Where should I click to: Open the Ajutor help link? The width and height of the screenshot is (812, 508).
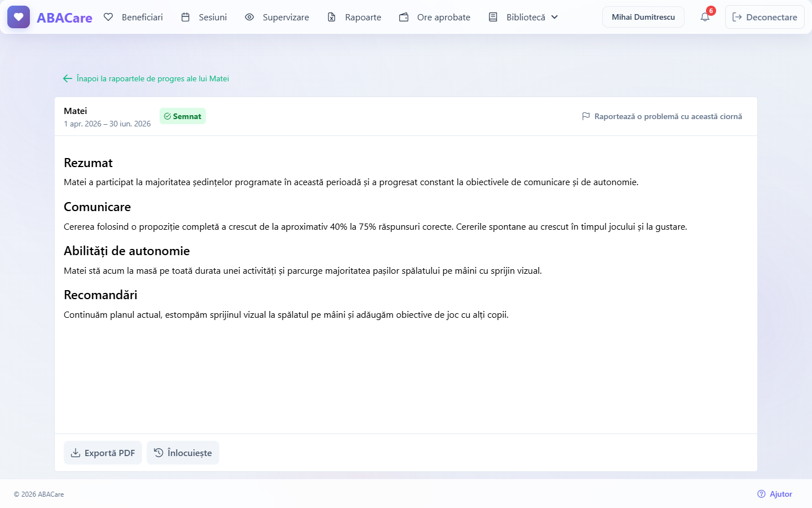(775, 494)
